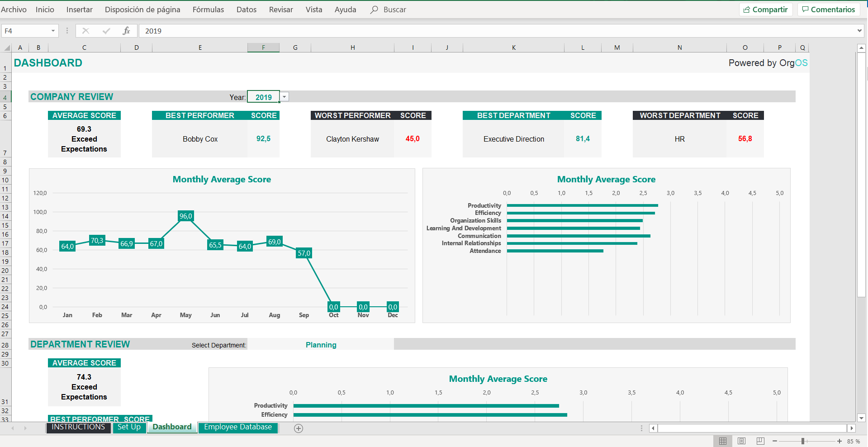Open the Comentarios button
Screen dimensions: 868x447
click(828, 10)
